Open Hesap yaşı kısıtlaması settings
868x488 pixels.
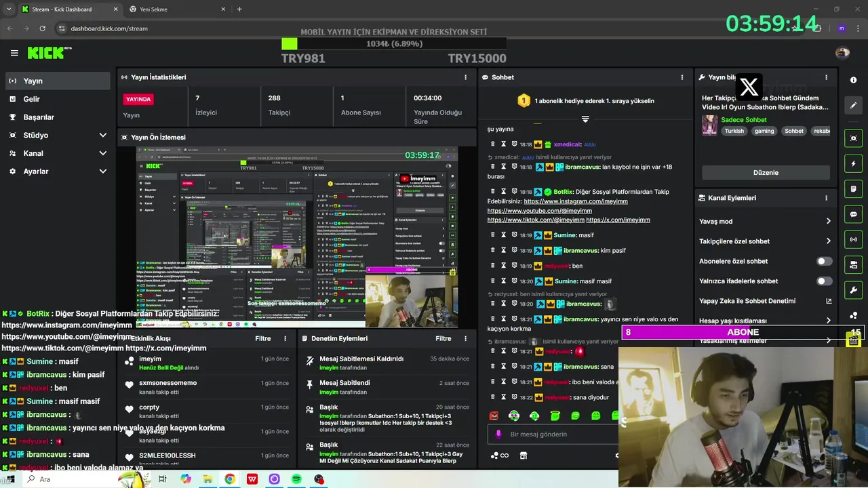point(765,321)
